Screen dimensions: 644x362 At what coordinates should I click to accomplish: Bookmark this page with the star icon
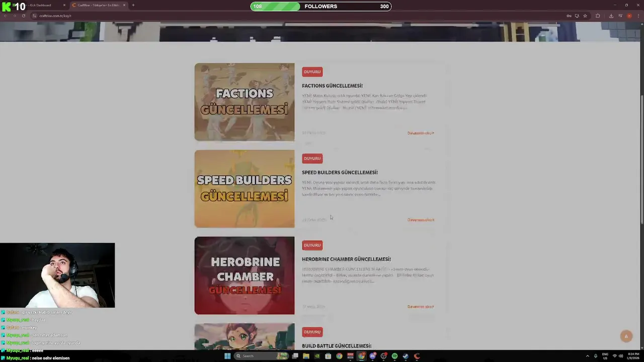click(585, 16)
